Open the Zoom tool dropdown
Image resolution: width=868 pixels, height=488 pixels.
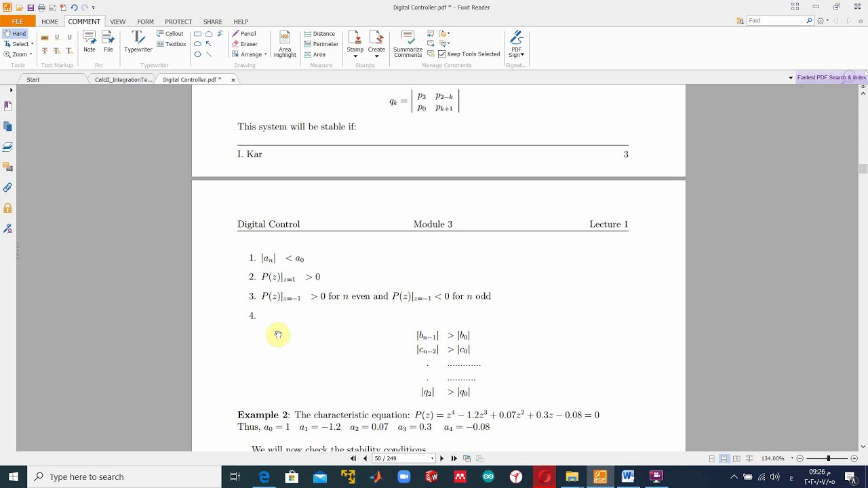(31, 54)
